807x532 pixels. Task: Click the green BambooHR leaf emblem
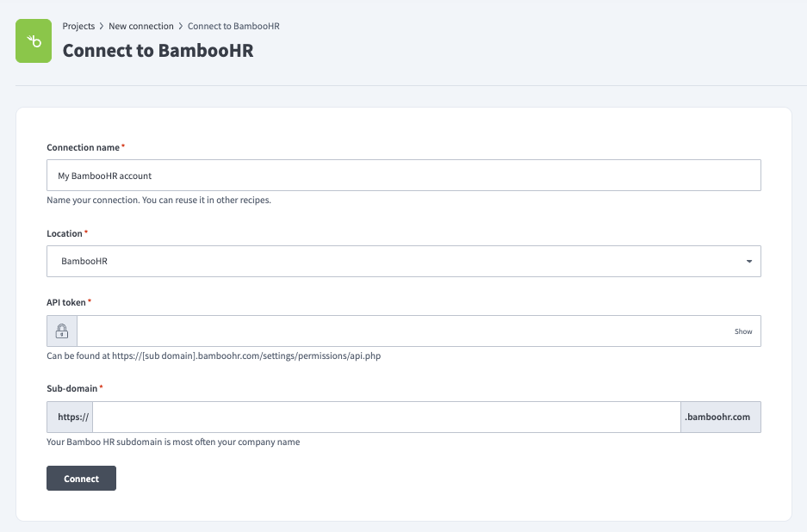(33, 40)
